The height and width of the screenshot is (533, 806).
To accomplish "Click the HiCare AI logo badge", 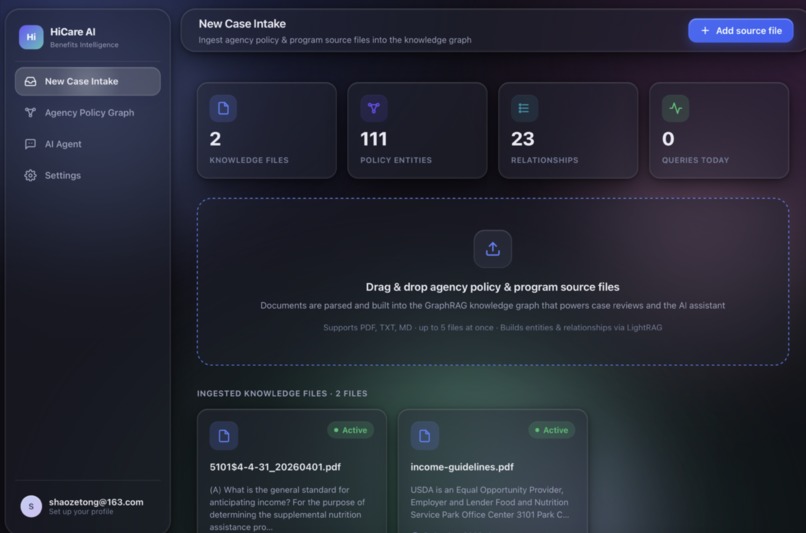I will (31, 37).
